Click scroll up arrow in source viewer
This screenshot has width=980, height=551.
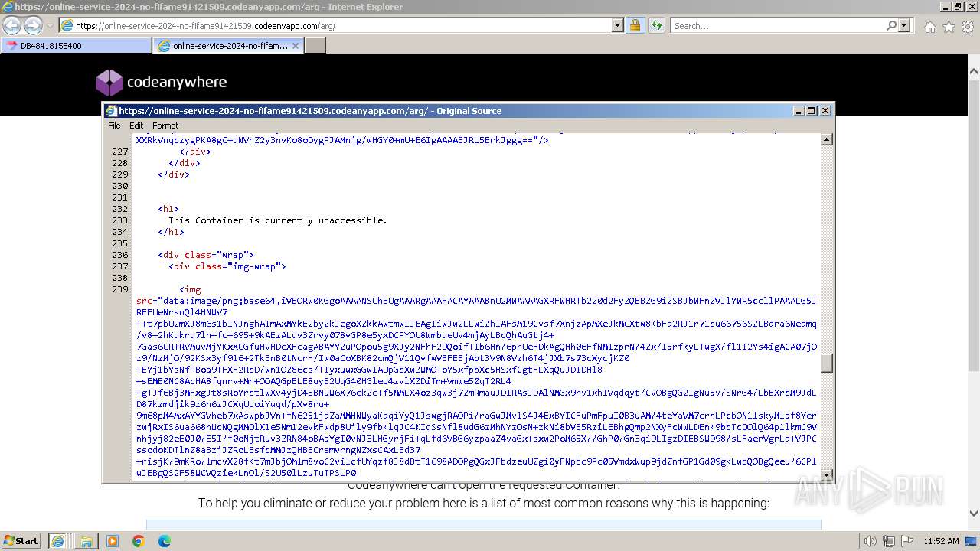pyautogui.click(x=827, y=140)
